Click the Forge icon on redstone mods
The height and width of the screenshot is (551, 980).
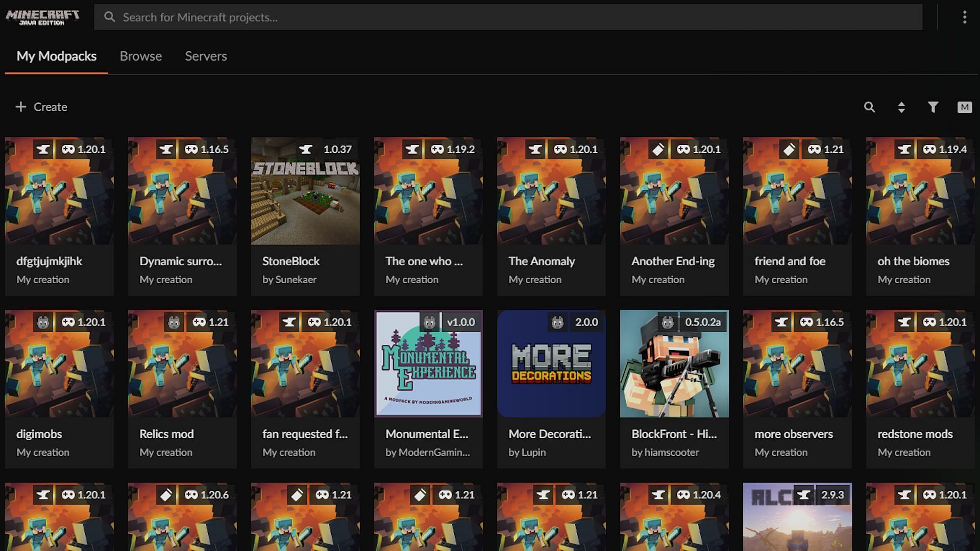[x=904, y=322]
